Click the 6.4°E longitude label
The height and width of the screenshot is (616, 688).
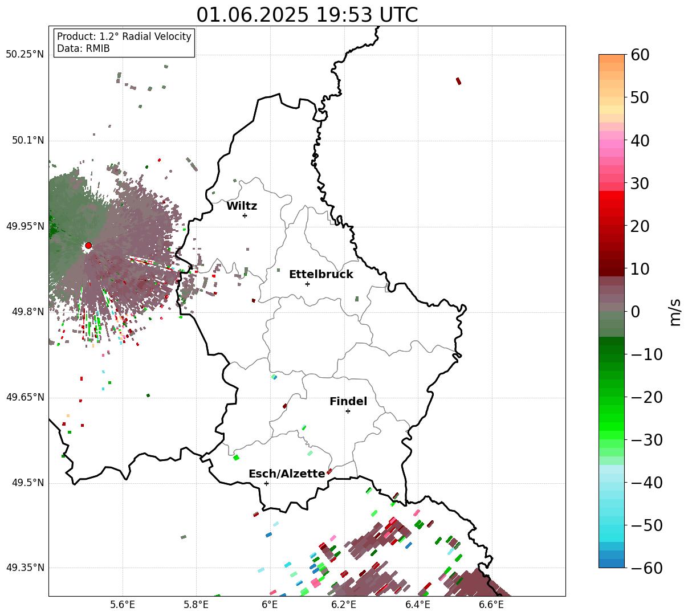point(418,605)
